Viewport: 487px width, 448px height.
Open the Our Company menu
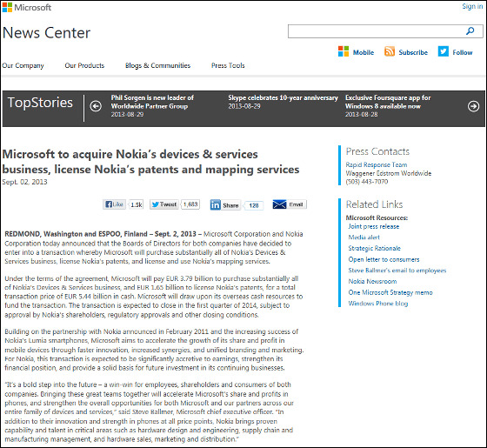pyautogui.click(x=23, y=65)
